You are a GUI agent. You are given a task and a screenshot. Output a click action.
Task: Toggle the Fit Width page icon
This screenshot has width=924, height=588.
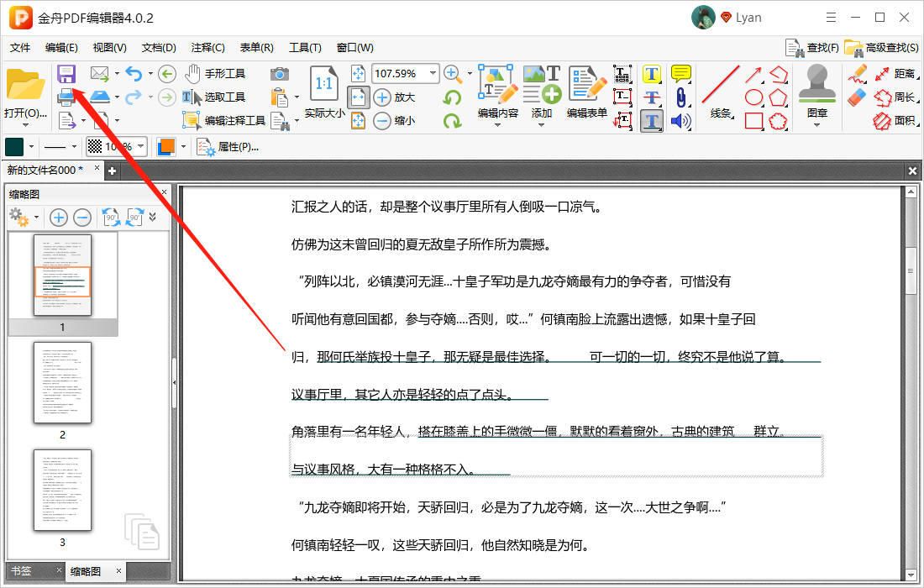(359, 97)
